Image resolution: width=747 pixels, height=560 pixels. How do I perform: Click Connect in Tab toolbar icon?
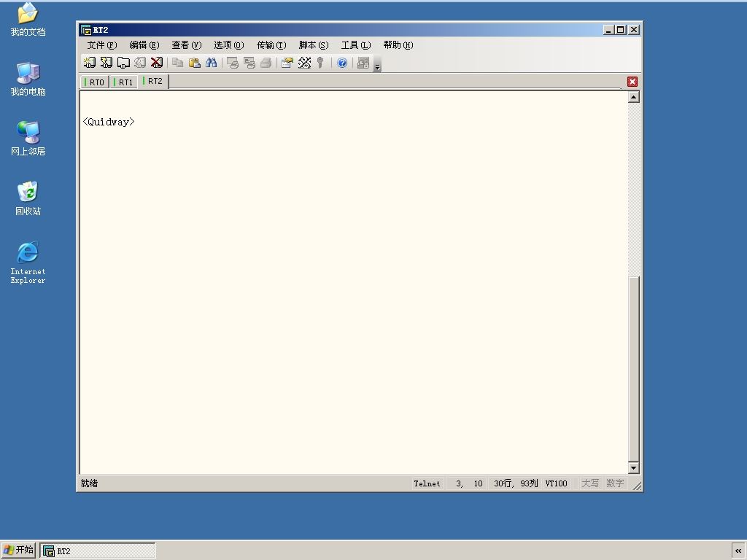point(123,63)
